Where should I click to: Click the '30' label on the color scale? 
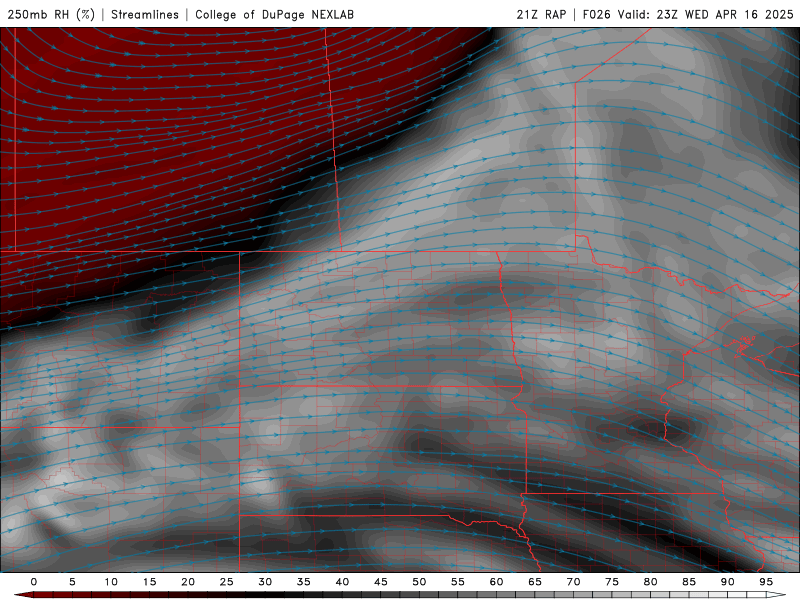(265, 582)
